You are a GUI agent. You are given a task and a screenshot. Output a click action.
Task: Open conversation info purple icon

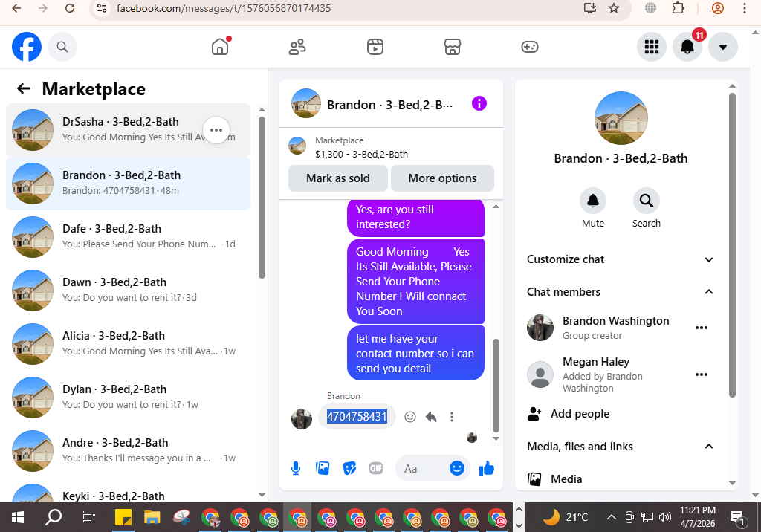point(479,103)
